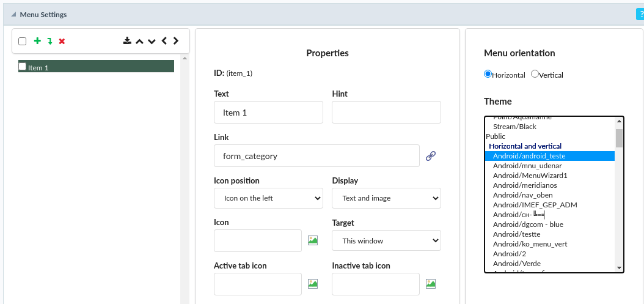Open the Icon position dropdown
This screenshot has height=304, width=644.
coord(268,198)
